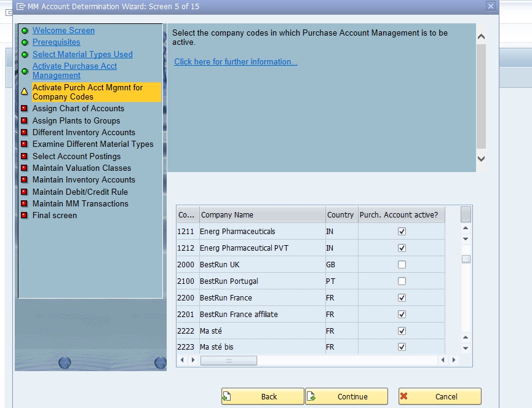The height and width of the screenshot is (408, 532).
Task: Open Prerequisites step
Action: click(x=57, y=42)
